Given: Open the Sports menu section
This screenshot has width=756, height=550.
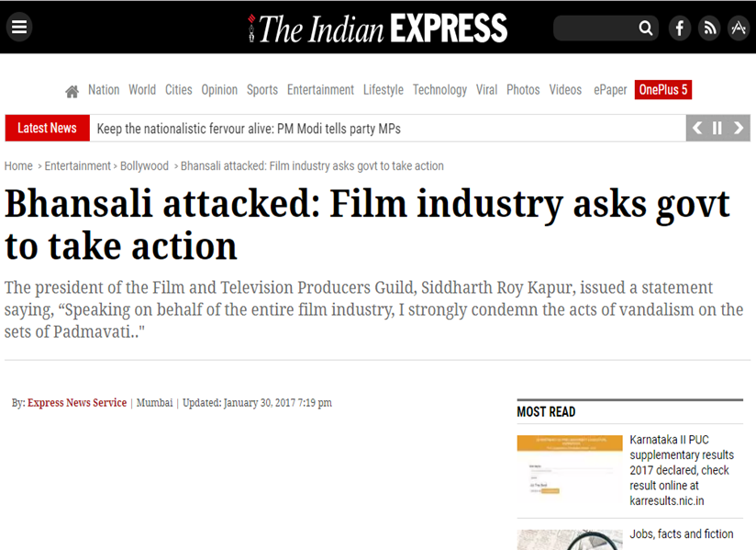Looking at the screenshot, I should point(261,90).
